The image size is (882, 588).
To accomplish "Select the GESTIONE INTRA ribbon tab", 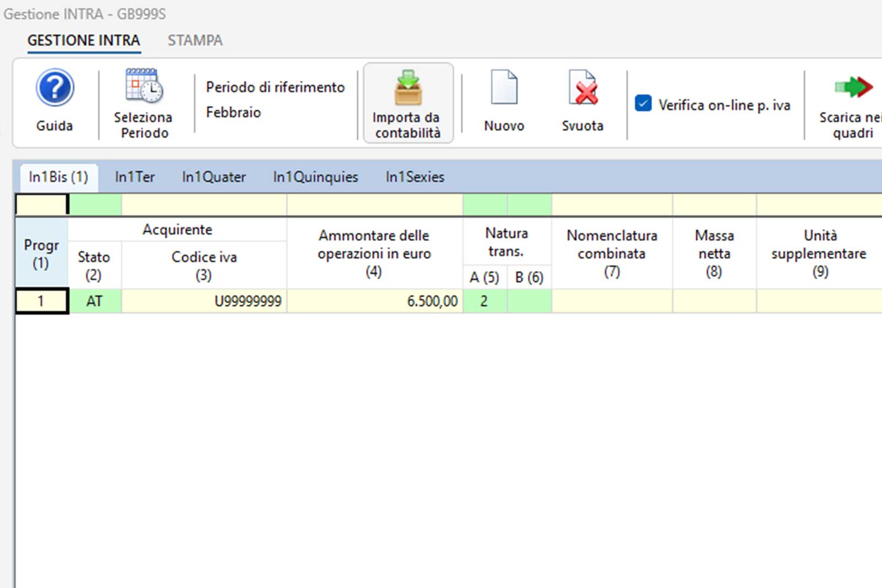I will click(x=84, y=41).
